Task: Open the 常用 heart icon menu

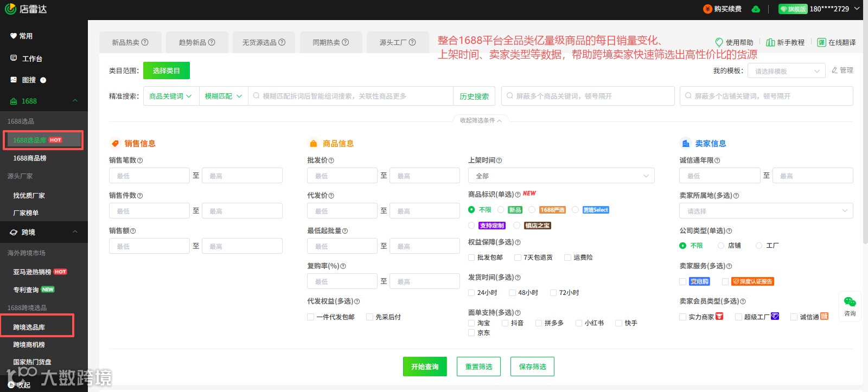Action: [x=13, y=36]
